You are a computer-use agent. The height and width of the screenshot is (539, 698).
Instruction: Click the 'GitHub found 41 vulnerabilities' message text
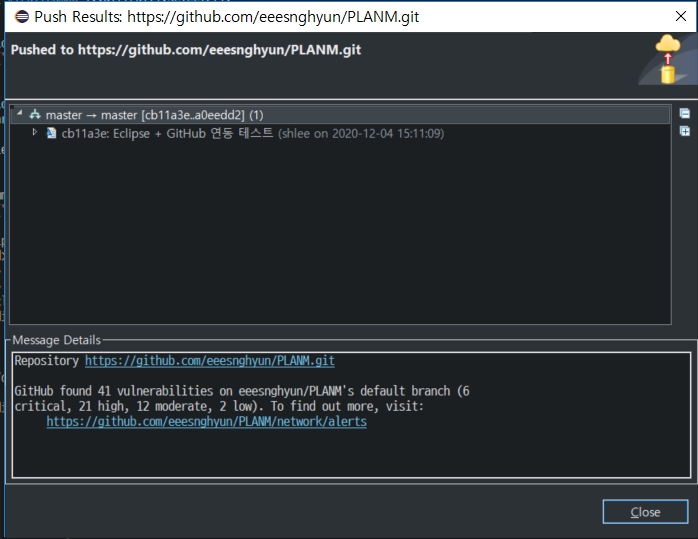pos(242,391)
